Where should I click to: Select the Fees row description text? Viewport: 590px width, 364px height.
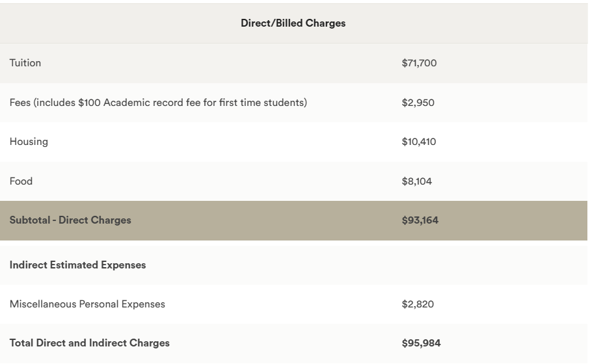click(x=158, y=103)
